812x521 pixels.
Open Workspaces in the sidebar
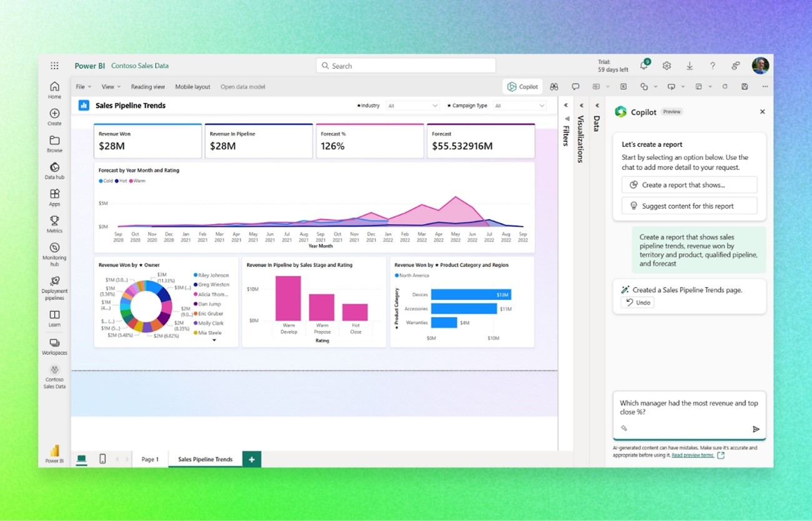tap(54, 346)
